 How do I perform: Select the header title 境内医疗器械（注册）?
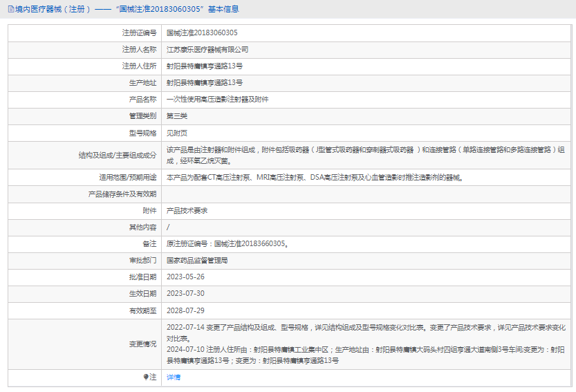coord(53,9)
